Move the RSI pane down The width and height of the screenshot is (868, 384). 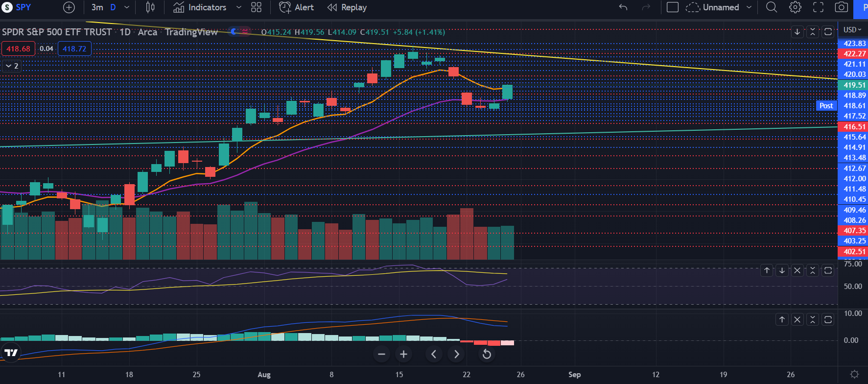tap(782, 270)
